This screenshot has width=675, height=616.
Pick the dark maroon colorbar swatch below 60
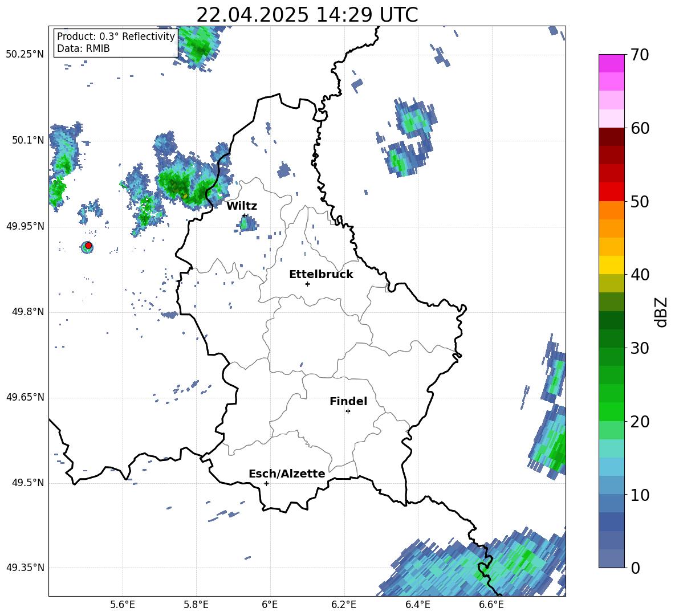(611, 137)
